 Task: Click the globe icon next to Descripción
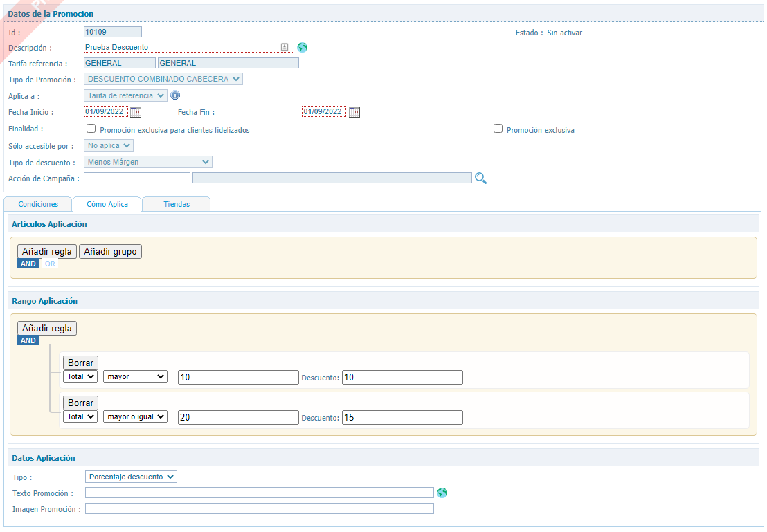coord(303,47)
